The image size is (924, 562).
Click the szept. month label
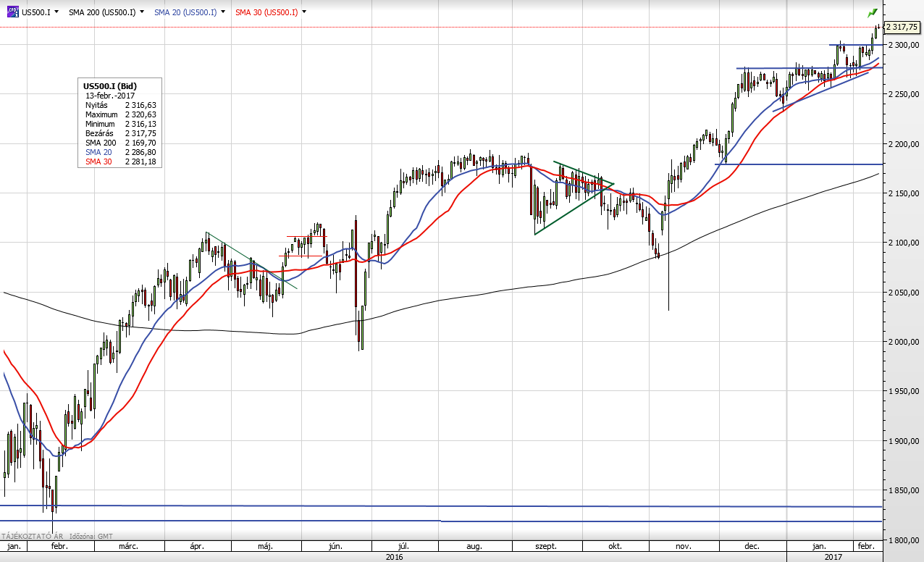(545, 547)
